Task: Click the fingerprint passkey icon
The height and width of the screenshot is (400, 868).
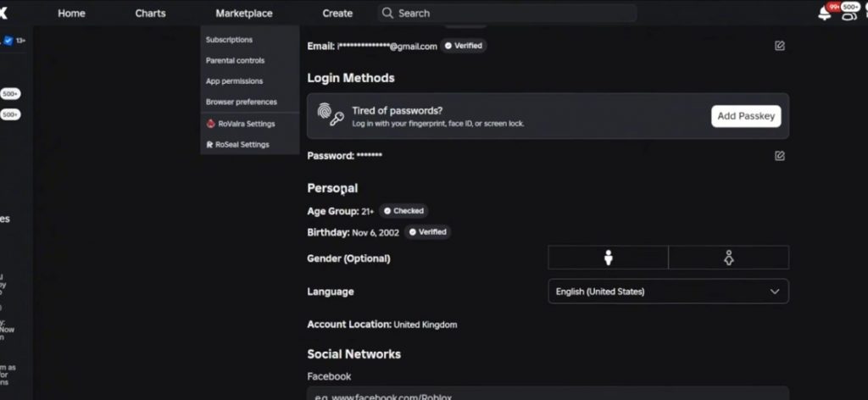Action: click(x=331, y=115)
